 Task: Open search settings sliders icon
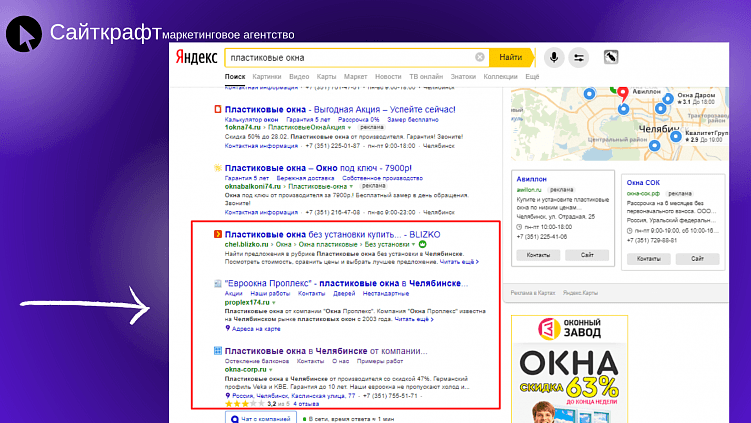pos(579,57)
